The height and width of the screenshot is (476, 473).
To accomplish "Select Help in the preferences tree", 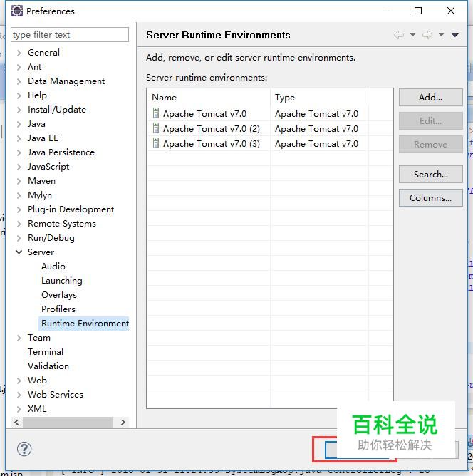I will click(x=37, y=95).
